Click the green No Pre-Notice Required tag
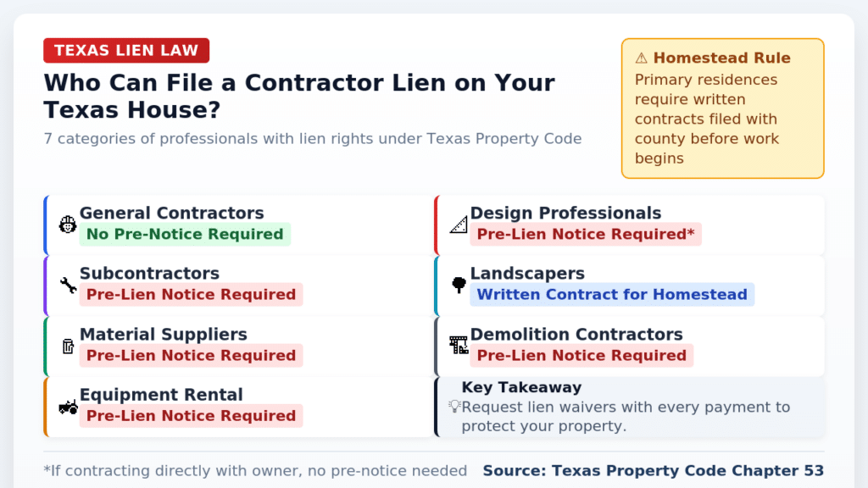 tap(185, 235)
